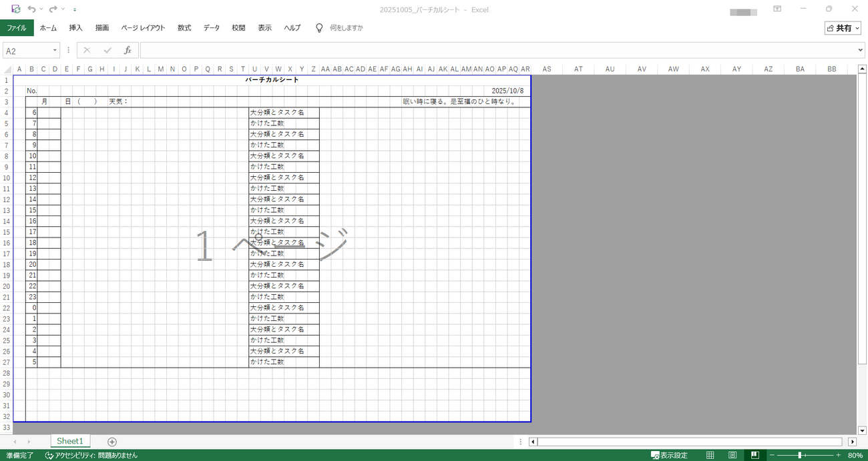Viewport: 868px width, 461px height.
Task: Switch to Normal view in the status bar
Action: [x=710, y=455]
